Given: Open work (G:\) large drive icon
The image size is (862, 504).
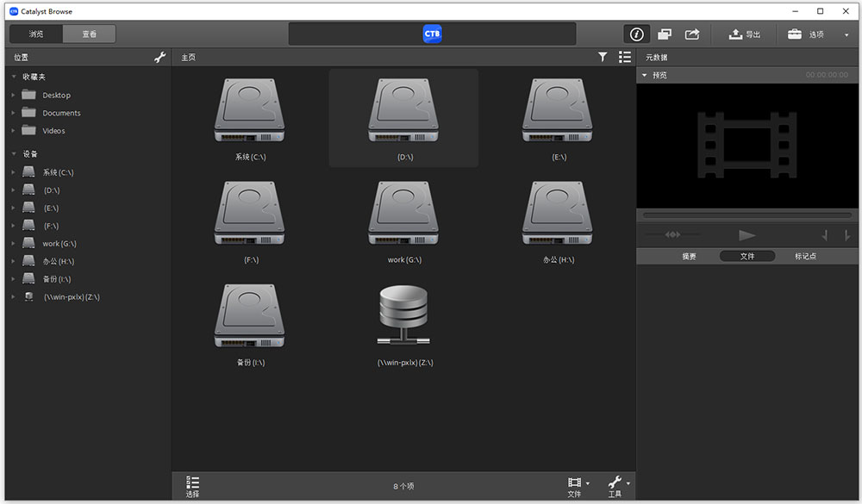Looking at the screenshot, I should click(x=403, y=214).
